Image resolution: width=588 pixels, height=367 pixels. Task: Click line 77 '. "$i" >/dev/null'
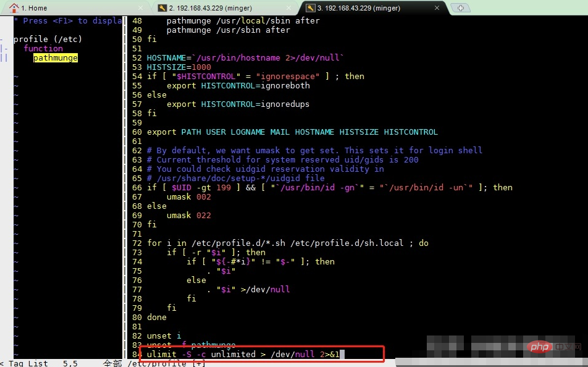point(248,289)
